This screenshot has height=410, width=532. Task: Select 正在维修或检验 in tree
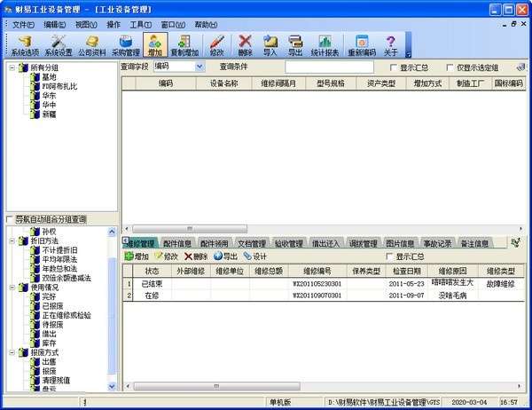[x=66, y=315]
